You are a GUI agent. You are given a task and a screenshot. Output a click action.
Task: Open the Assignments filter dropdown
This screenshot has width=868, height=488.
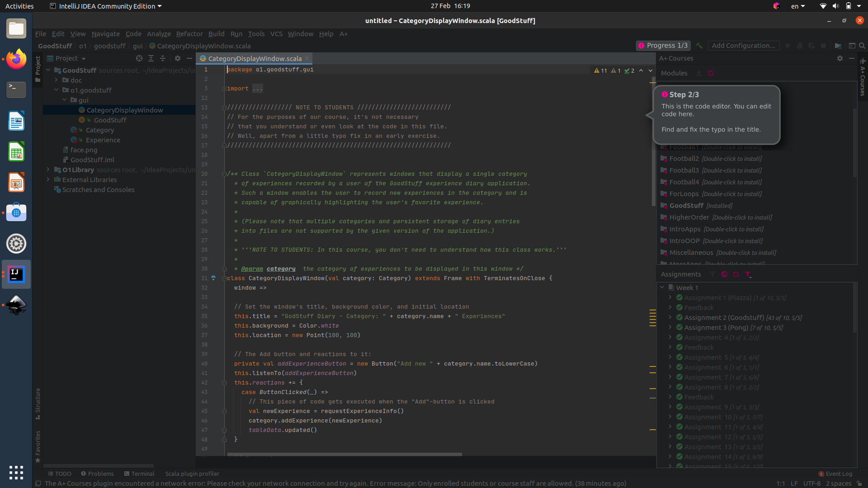pos(748,274)
